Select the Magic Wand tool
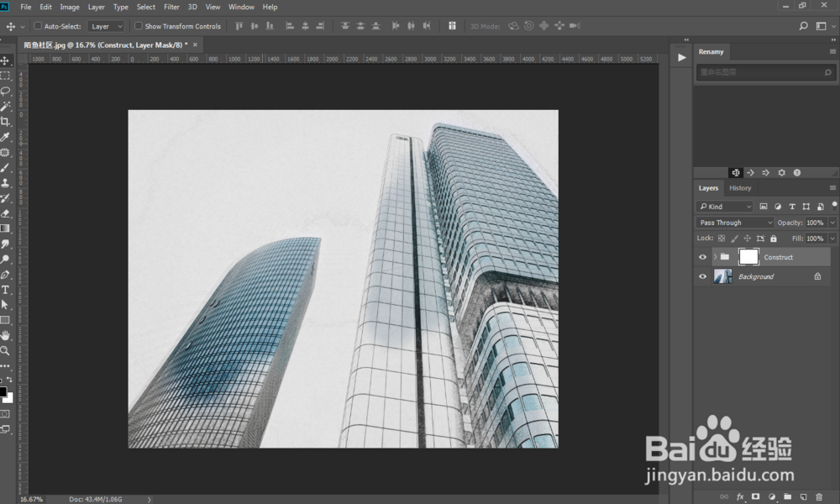840x504 pixels. (5, 107)
